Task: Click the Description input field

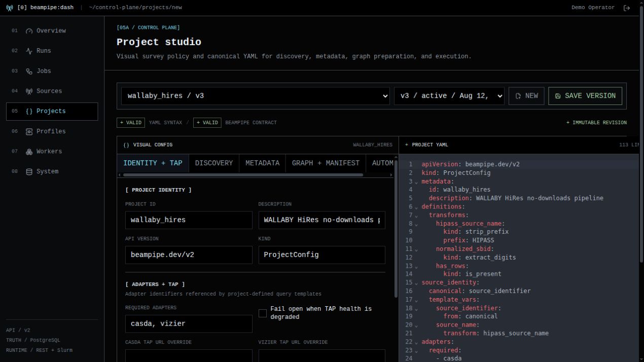Action: pyautogui.click(x=322, y=220)
